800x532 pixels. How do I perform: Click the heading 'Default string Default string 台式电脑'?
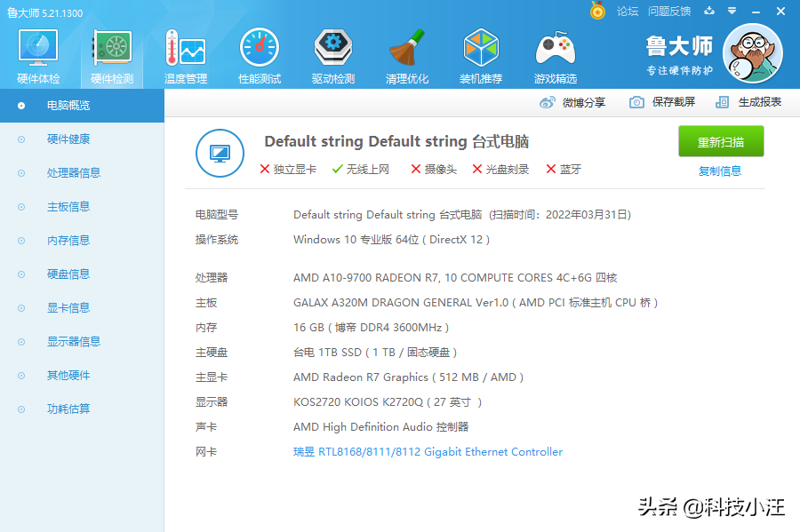point(396,142)
